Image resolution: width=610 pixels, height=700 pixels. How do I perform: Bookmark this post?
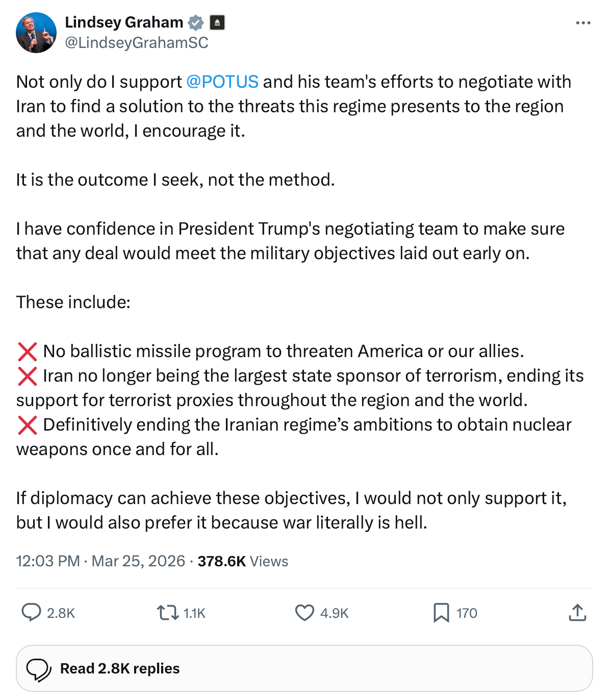pos(441,612)
